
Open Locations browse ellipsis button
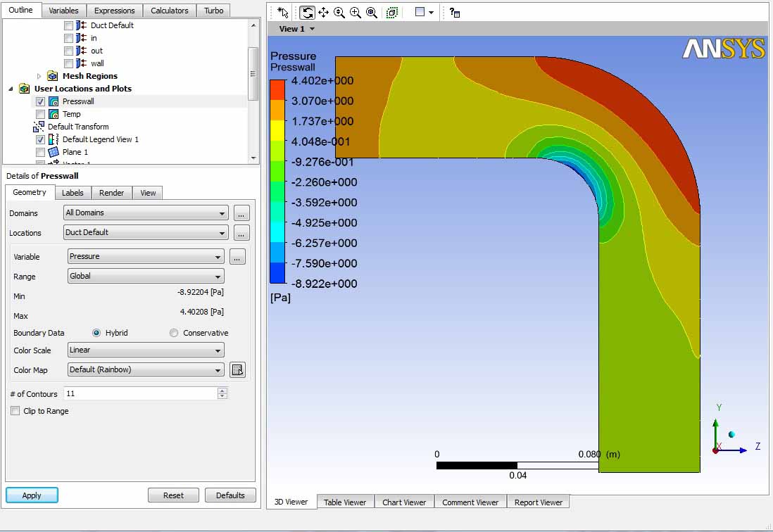[x=241, y=233]
